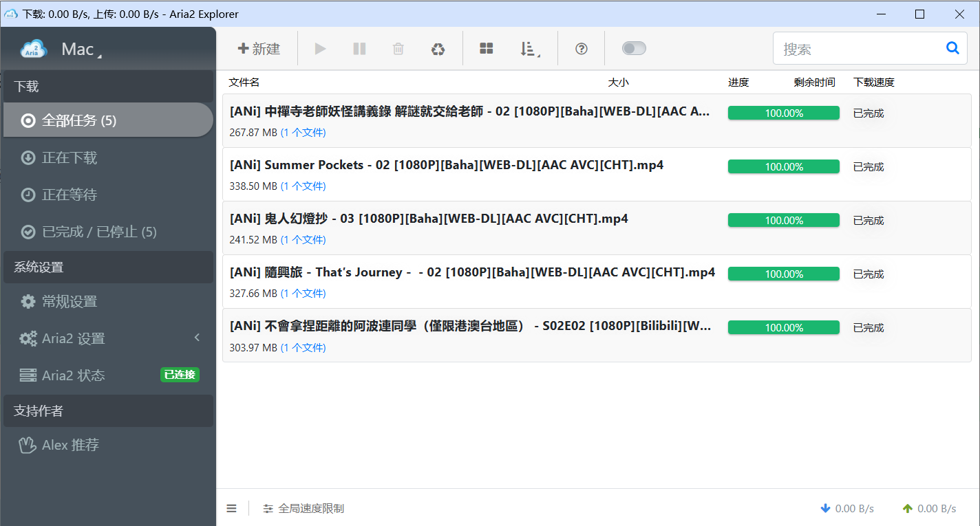The image size is (980, 526).
Task: Click the 支持作者 sidebar section header
Action: coord(108,410)
